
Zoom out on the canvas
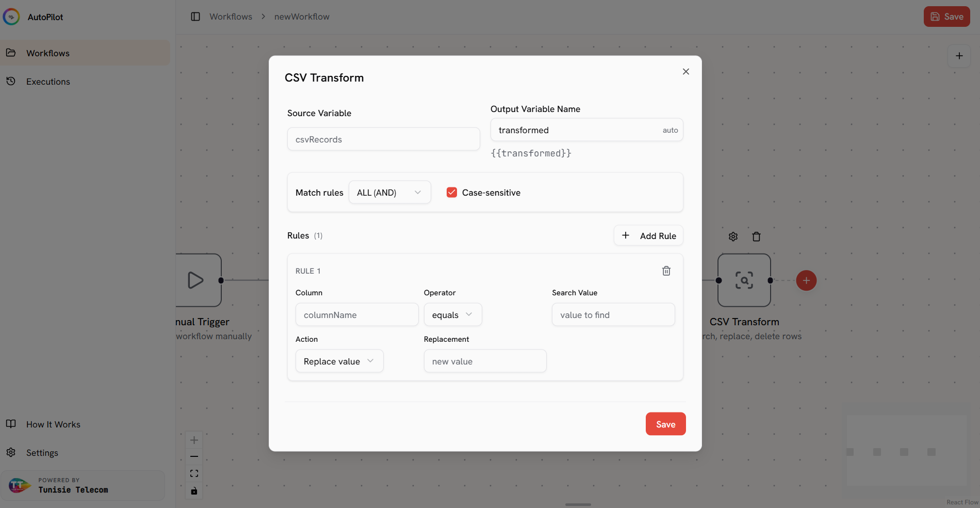194,457
